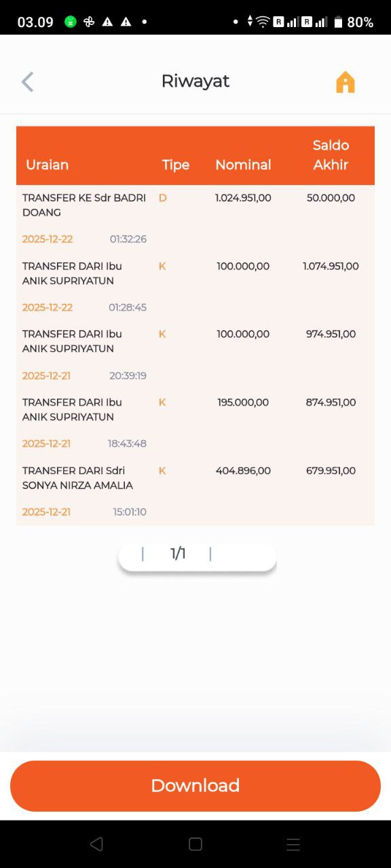
Task: Select the 01:28:45 transfer from ANIK SUPRIYATUN
Action: pos(195,287)
